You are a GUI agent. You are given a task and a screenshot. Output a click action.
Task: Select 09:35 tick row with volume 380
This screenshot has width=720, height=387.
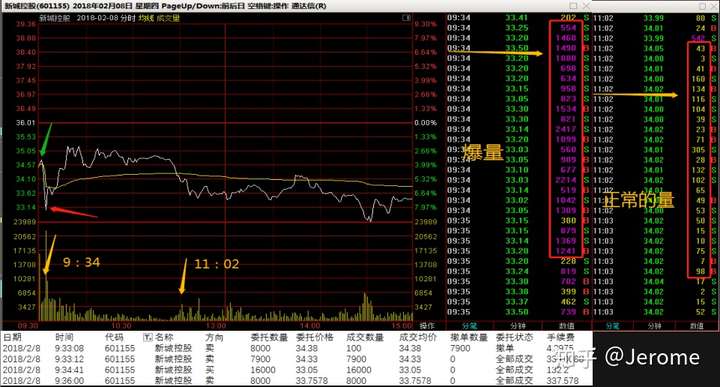pyautogui.click(x=518, y=220)
